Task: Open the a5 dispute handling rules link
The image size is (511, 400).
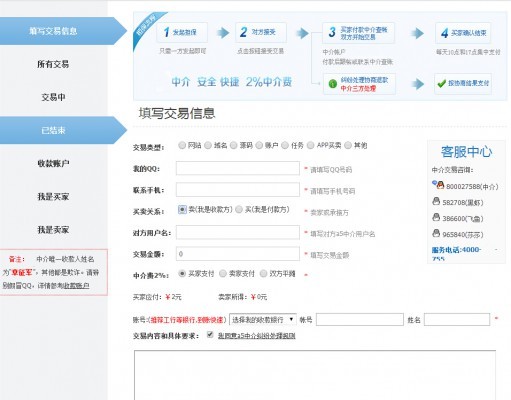Action: (256, 336)
